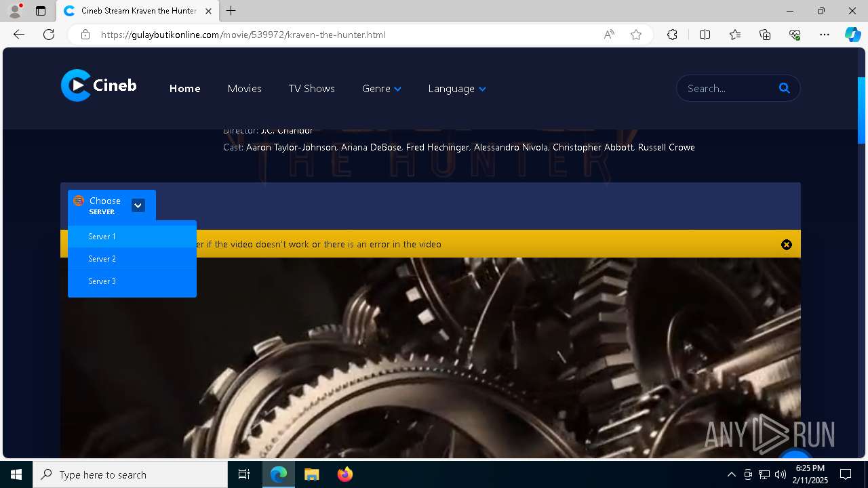Select the Cineb Stream Kraven tab
This screenshot has width=868, height=488.
[x=138, y=11]
